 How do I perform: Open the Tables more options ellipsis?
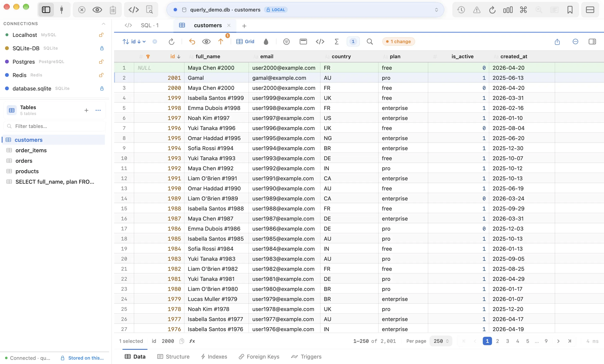pos(98,110)
